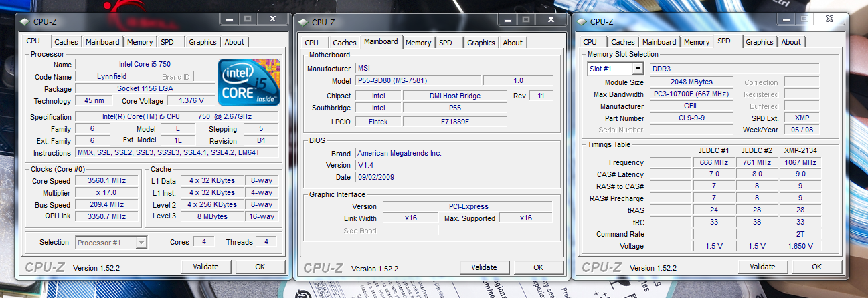
Task: Click the Instructions field listing MMX, SSE
Action: pyautogui.click(x=177, y=153)
